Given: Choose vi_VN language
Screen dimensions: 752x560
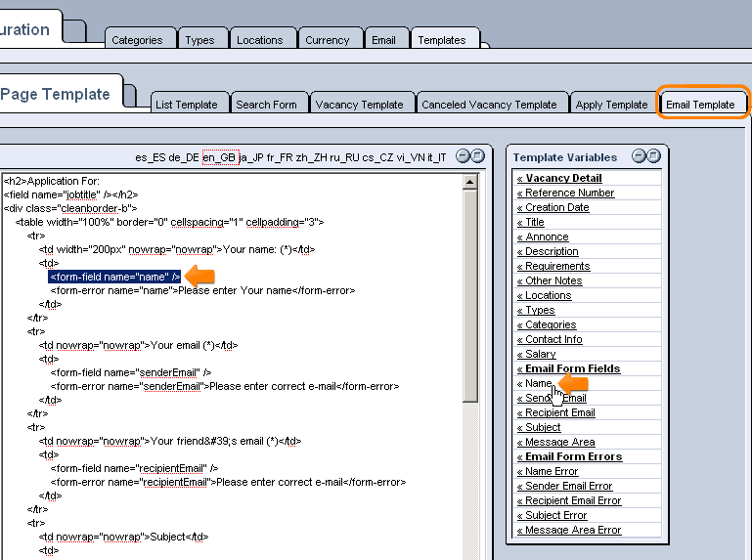Looking at the screenshot, I should [x=411, y=157].
